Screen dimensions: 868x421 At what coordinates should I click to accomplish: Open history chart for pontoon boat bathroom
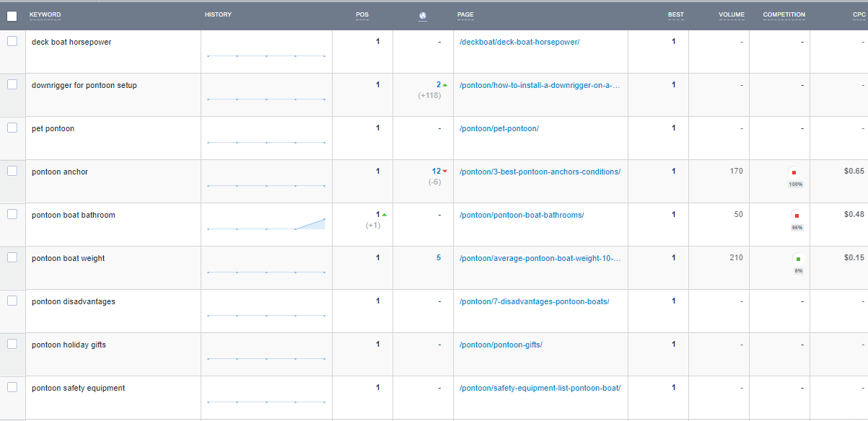tap(266, 224)
